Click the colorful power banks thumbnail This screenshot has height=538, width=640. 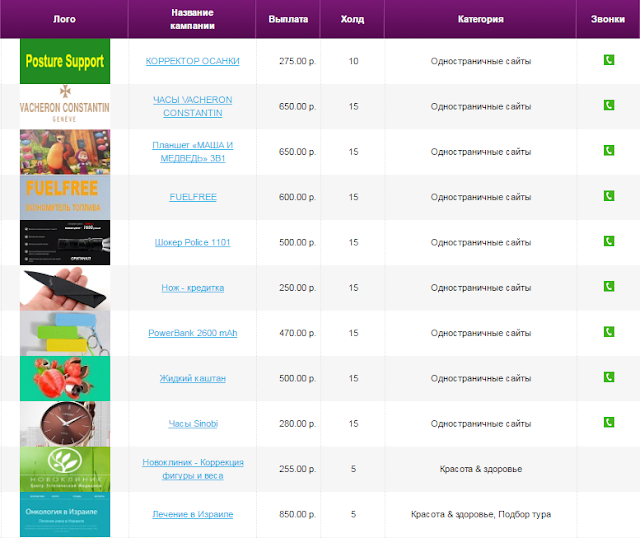65,333
